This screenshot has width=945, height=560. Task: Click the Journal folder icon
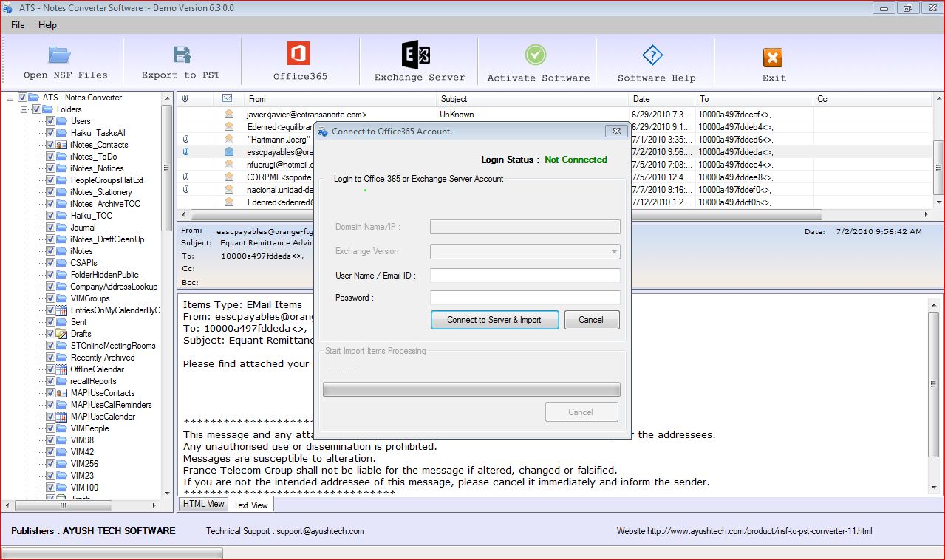[62, 228]
